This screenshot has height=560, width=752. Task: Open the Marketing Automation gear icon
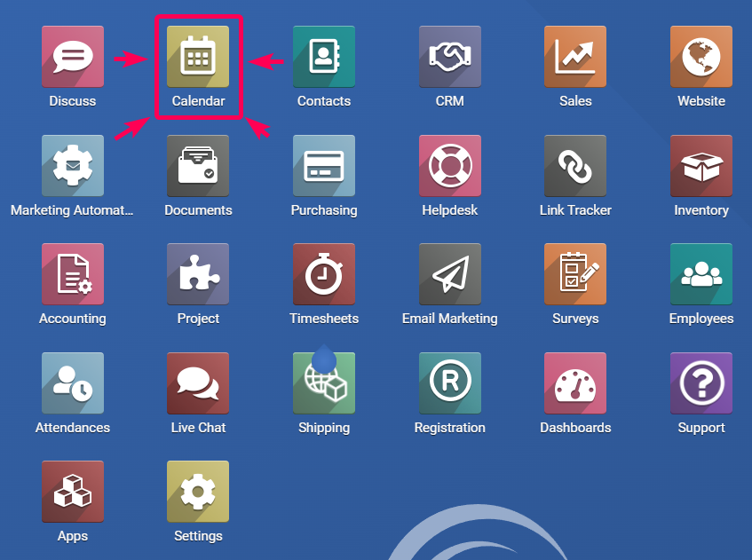click(x=73, y=165)
